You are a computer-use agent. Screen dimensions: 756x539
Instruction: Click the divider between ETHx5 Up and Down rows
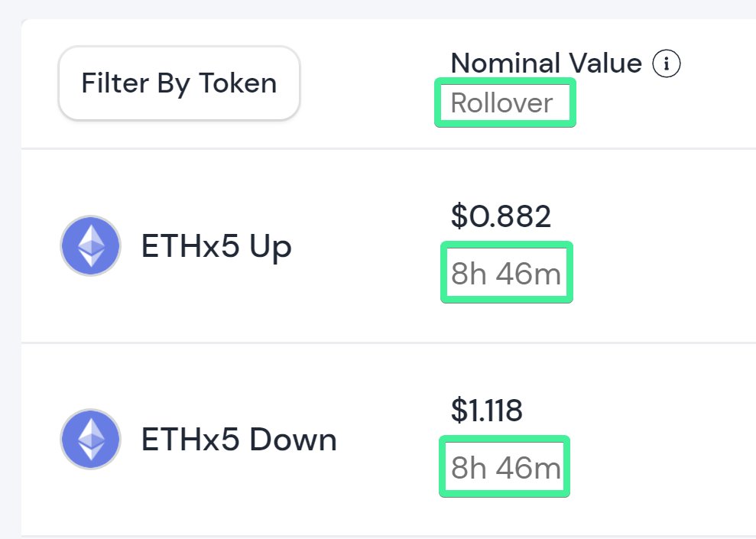click(x=388, y=343)
